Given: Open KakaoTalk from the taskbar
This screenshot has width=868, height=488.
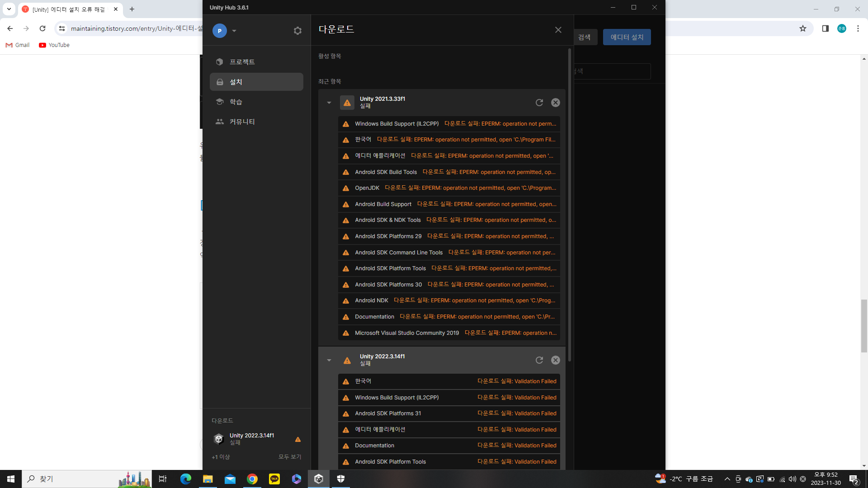Looking at the screenshot, I should click(x=274, y=479).
